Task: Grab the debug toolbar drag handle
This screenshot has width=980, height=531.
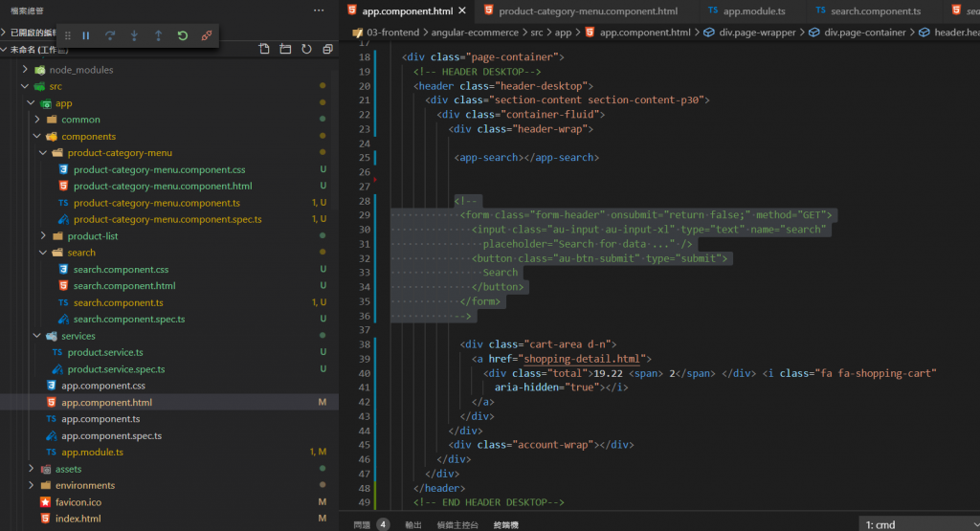Action: pos(68,35)
